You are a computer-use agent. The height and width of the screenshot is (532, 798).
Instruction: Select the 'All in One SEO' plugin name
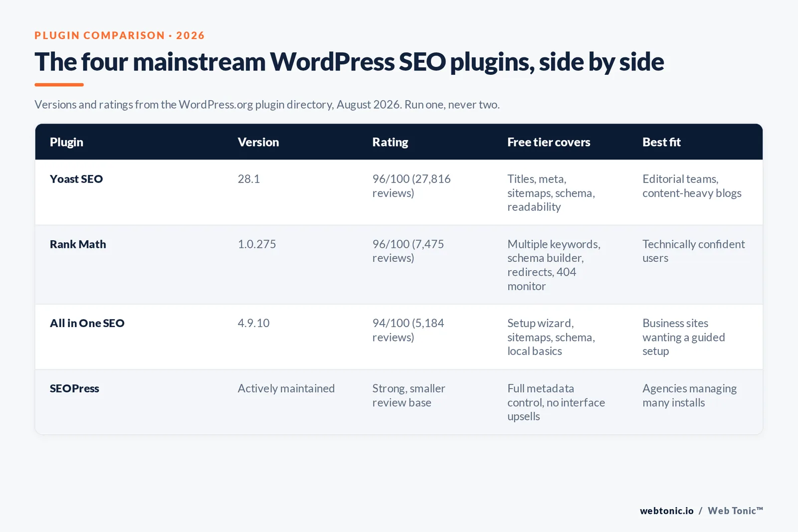[87, 323]
